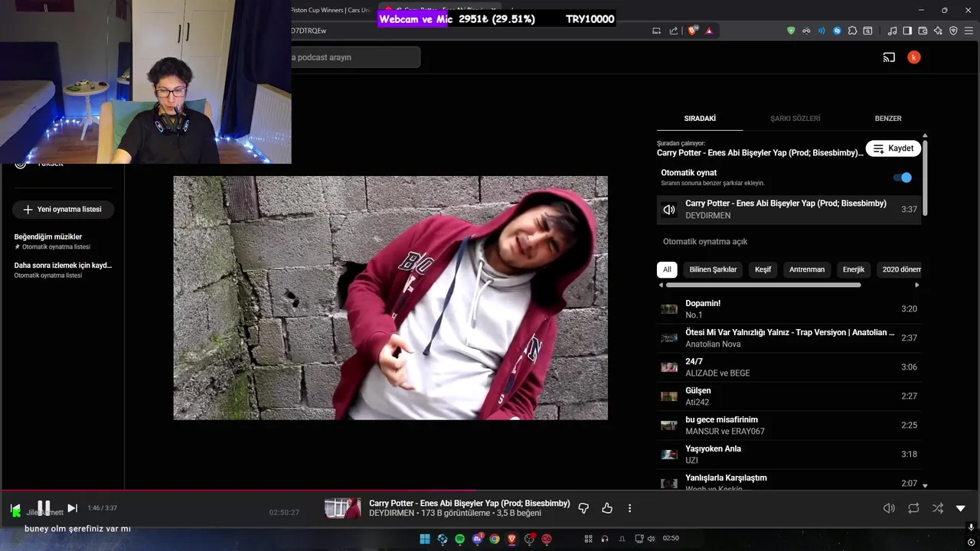Play Yaşıyoken Anla by UZI
Image resolution: width=980 pixels, height=551 pixels.
pyautogui.click(x=789, y=455)
